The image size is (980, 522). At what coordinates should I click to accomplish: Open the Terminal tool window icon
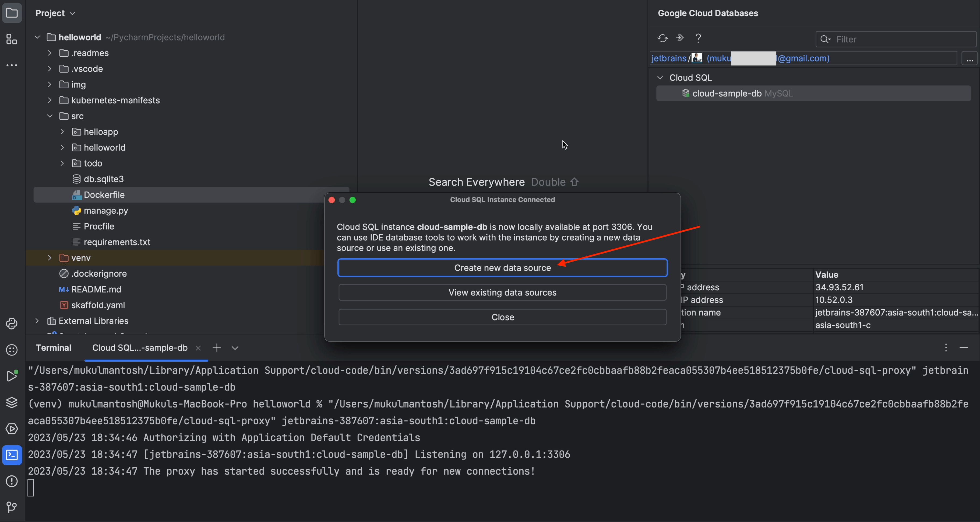coord(12,455)
